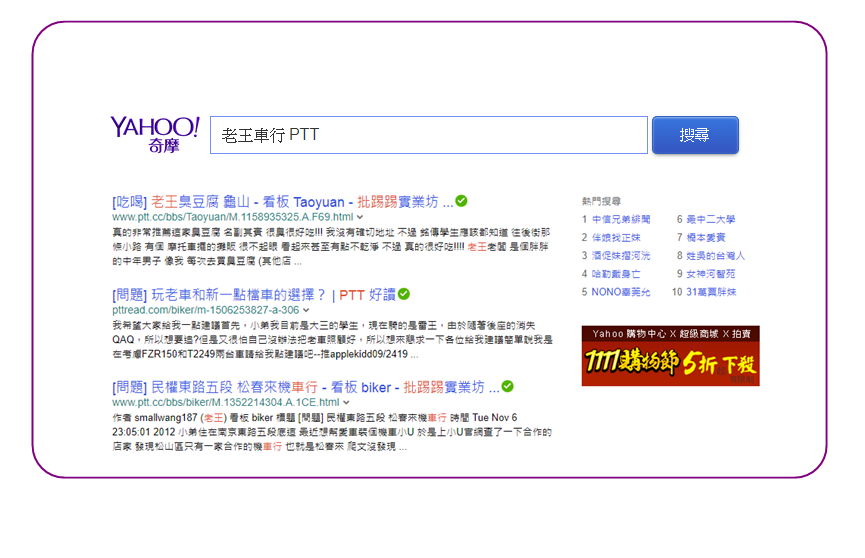This screenshot has width=865, height=558.
Task: Click the 熱門搜尋 heading
Action: pyautogui.click(x=601, y=201)
